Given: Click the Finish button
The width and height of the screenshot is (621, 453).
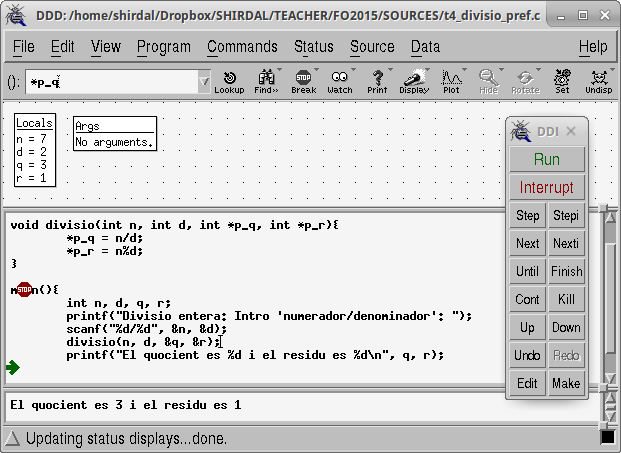Looking at the screenshot, I should [566, 271].
